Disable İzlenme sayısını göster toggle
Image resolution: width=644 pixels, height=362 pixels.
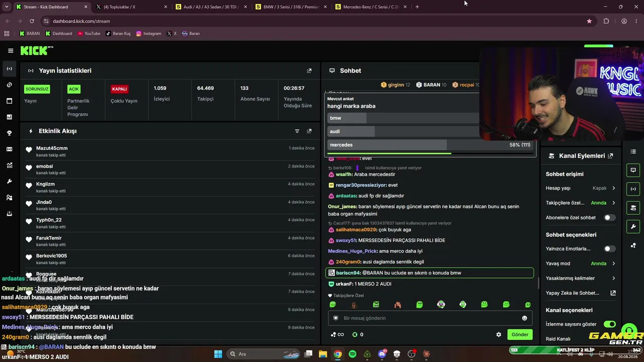coord(610,324)
